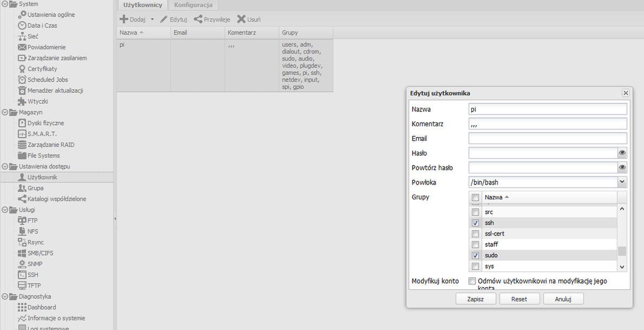Click the Komentarz input field

(x=548, y=124)
